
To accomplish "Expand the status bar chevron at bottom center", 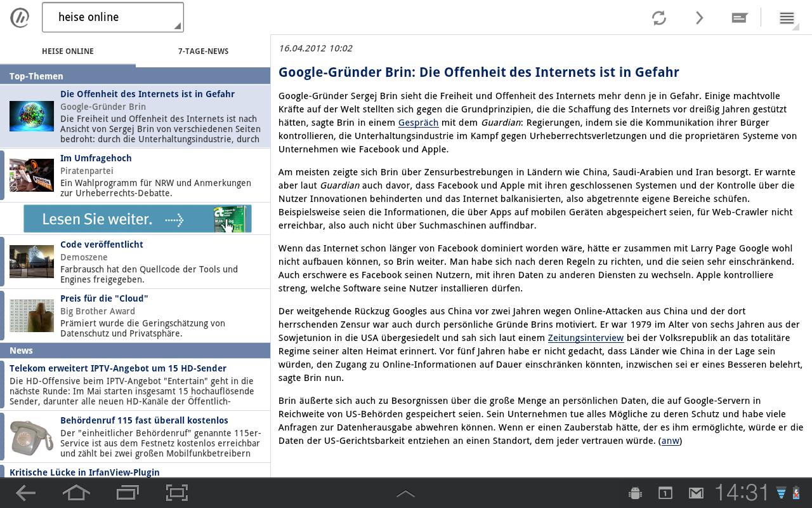I will click(405, 493).
